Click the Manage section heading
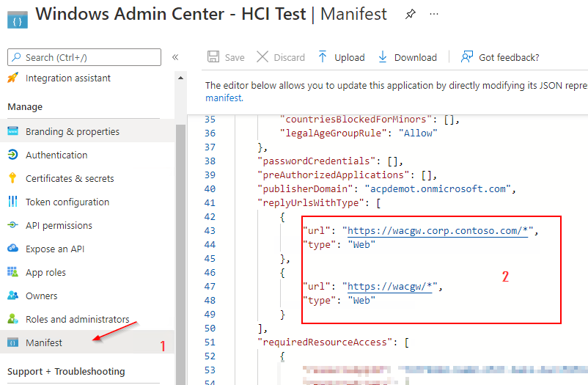 tap(25, 107)
